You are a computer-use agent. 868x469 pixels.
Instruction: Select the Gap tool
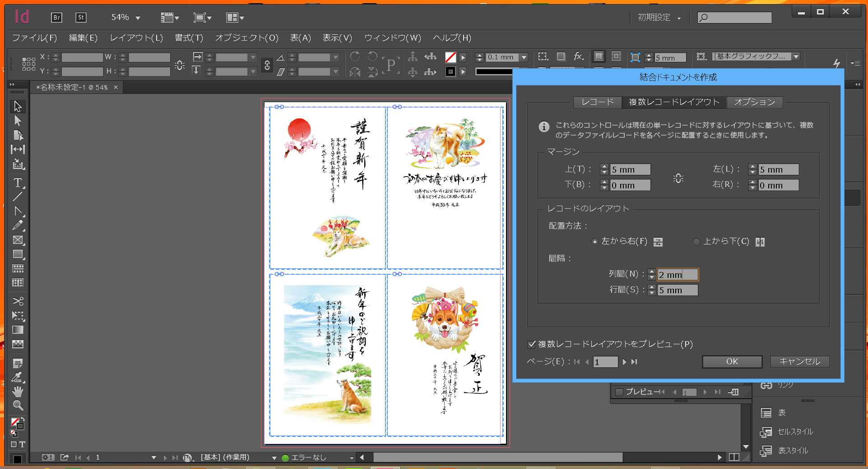click(x=18, y=149)
